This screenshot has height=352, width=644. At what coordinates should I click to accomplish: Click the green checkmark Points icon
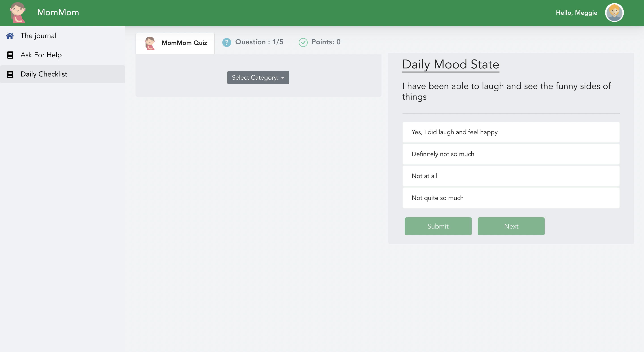303,42
